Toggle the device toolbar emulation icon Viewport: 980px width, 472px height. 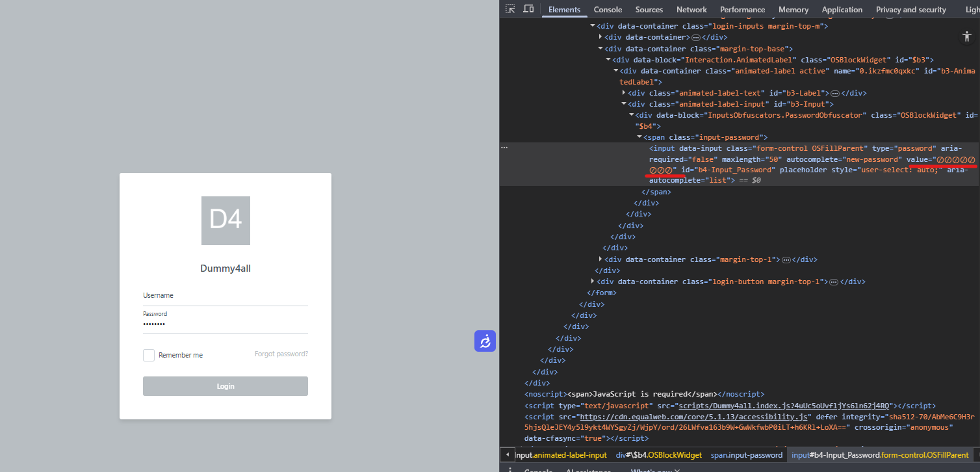pos(528,9)
